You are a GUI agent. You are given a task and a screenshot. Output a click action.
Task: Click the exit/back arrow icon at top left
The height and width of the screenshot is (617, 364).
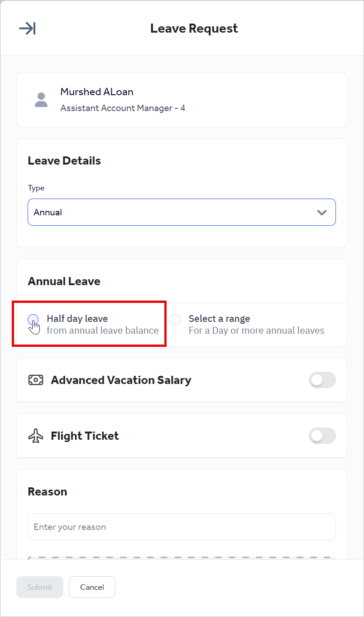(27, 28)
